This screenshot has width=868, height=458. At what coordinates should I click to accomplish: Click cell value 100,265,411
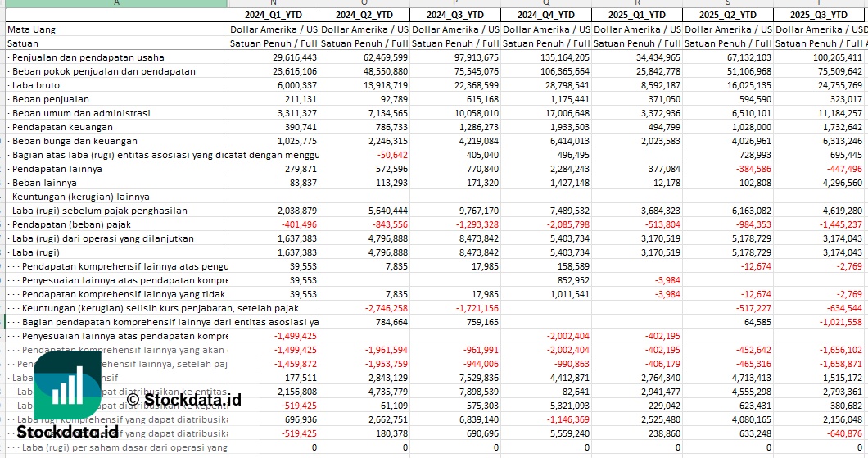[837, 57]
